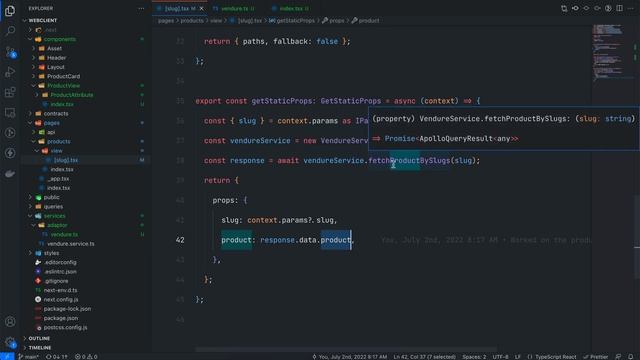Click the Spaces: 2 indentation indicator
The height and width of the screenshot is (360, 640).
[x=474, y=357]
